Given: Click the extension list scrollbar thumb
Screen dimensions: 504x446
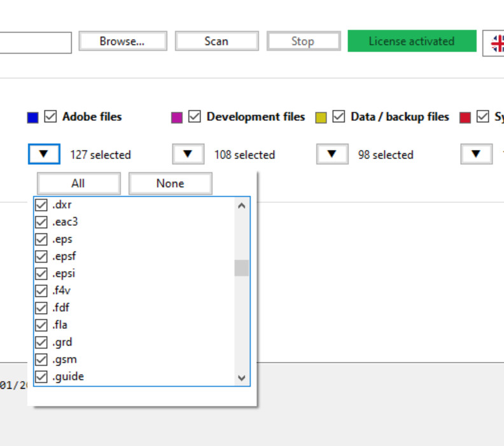Looking at the screenshot, I should click(241, 268).
